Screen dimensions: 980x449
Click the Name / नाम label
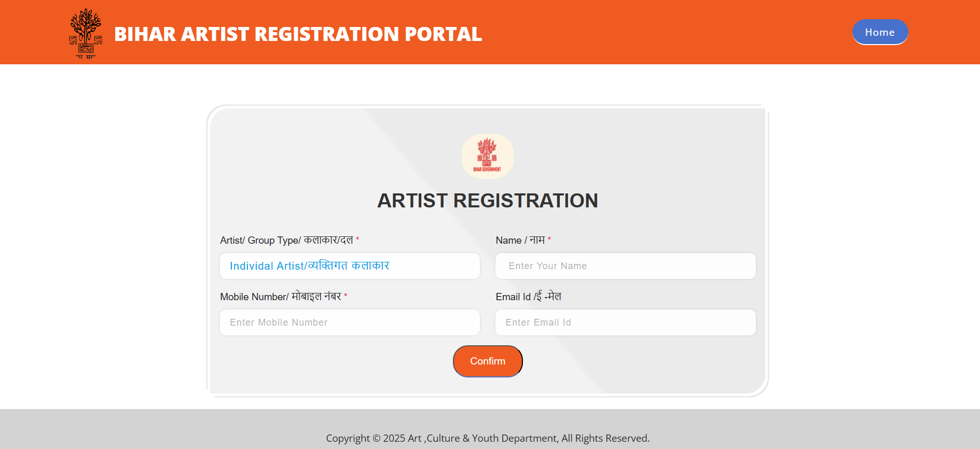(x=520, y=240)
